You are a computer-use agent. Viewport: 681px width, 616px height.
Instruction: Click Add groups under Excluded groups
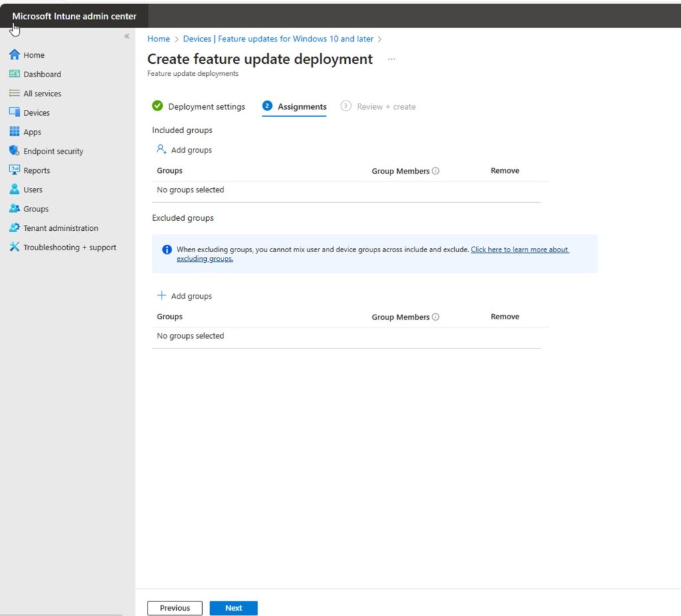[x=184, y=296]
